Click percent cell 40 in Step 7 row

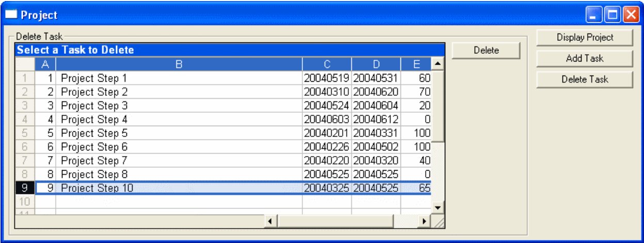pos(415,160)
